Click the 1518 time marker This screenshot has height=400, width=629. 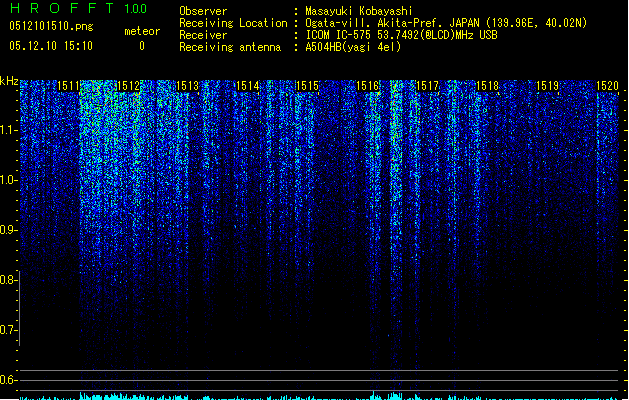pos(487,86)
